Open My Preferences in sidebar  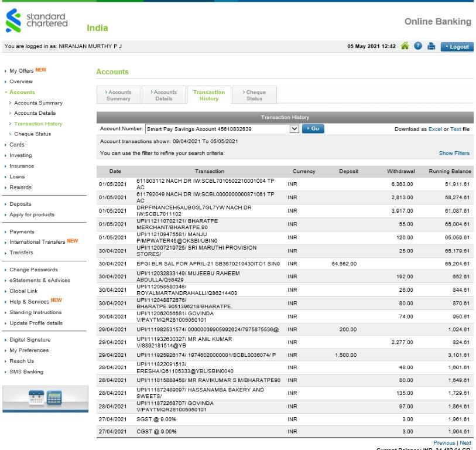(x=29, y=350)
